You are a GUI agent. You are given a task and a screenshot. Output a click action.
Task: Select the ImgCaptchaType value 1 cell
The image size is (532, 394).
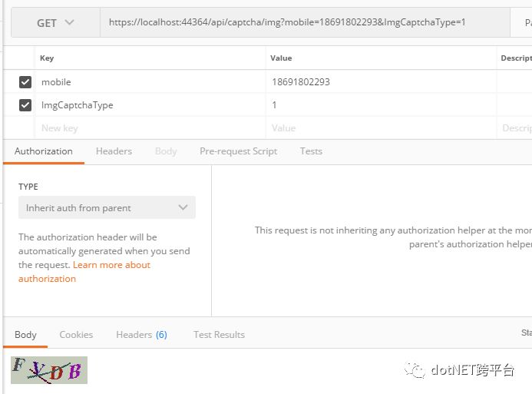tap(381, 105)
